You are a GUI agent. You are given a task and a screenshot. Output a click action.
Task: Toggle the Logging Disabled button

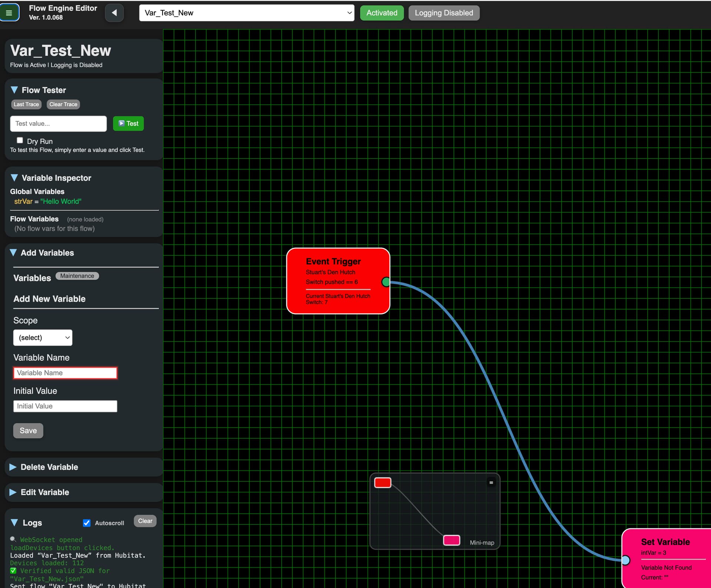click(x=444, y=13)
